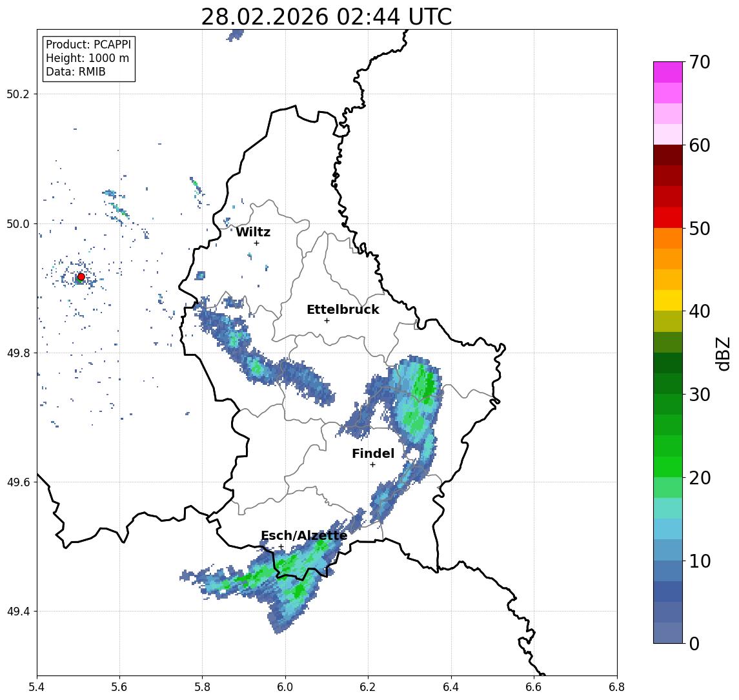Click the 6.0 longitude axis label
Viewport: 739px width, 700px height.
(x=285, y=687)
